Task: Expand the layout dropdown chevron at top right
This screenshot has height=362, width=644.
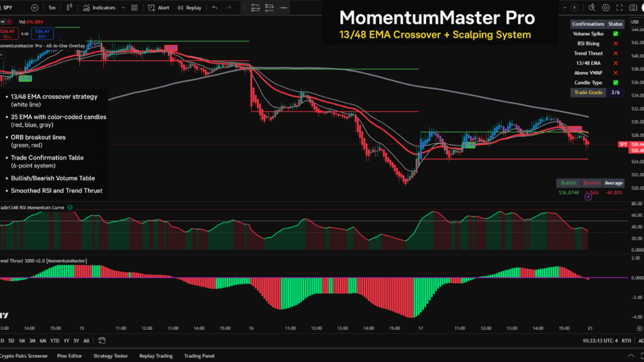Action: [x=565, y=8]
